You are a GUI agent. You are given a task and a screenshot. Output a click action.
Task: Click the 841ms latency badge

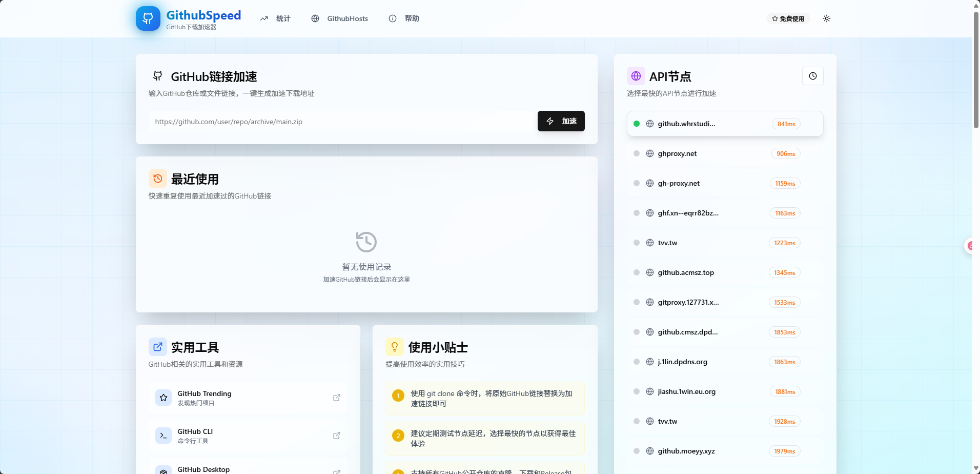[785, 124]
